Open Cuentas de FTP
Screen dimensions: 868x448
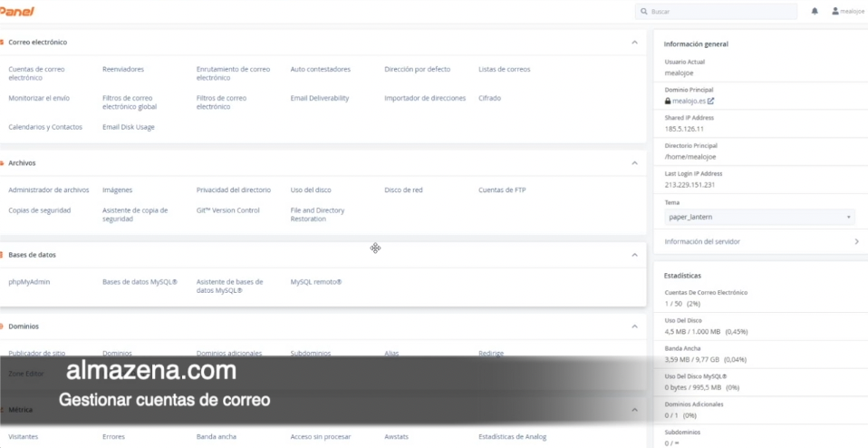click(502, 190)
